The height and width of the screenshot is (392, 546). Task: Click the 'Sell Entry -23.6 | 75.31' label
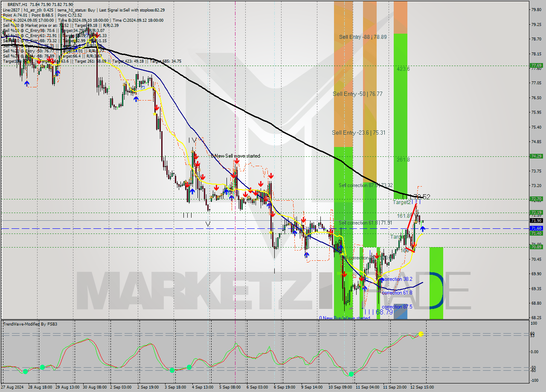coord(359,133)
